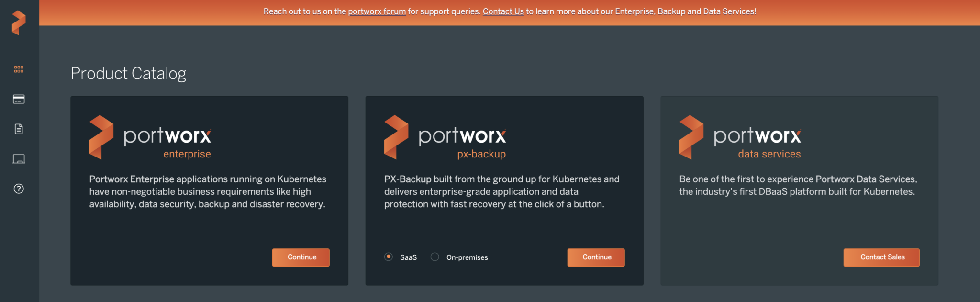Open the Contact Us banner link
Screen dimensions: 980x302
click(503, 11)
